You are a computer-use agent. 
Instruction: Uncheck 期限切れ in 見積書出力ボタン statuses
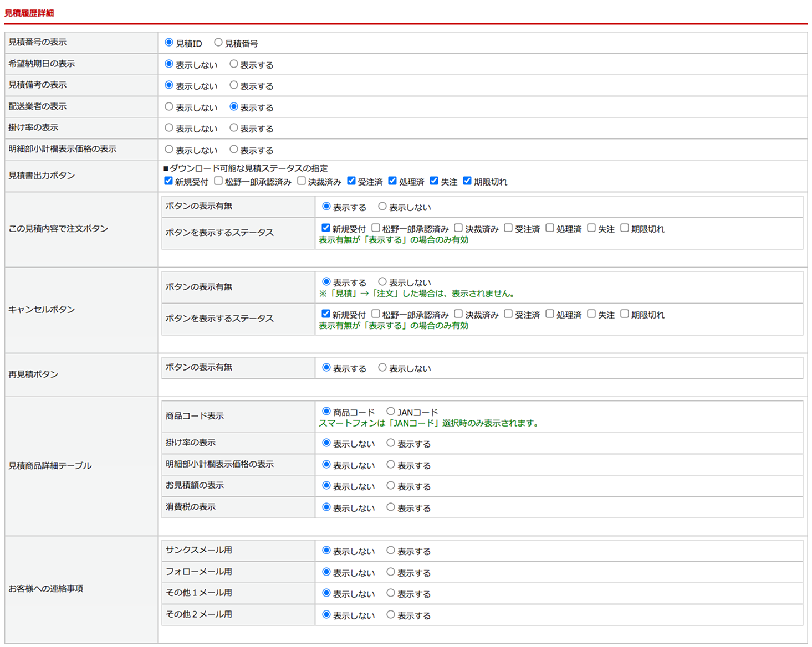tap(467, 181)
